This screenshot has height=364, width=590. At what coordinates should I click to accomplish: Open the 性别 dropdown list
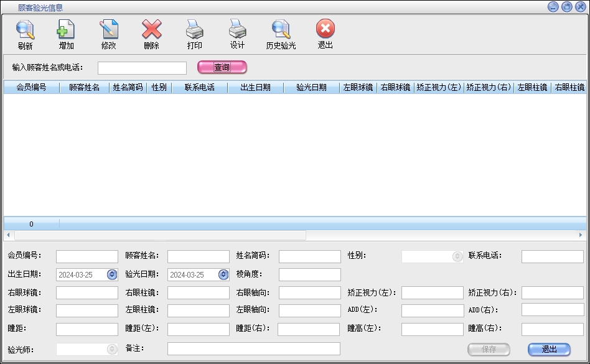[x=457, y=256]
